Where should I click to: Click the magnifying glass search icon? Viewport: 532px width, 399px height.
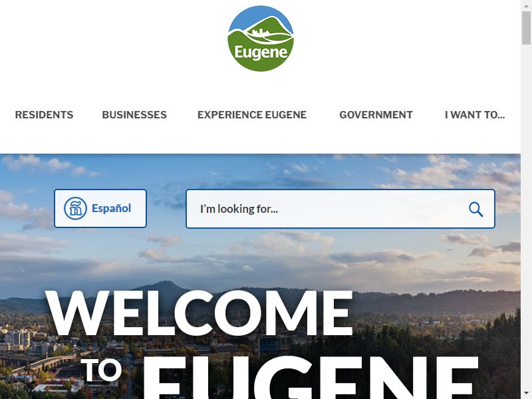475,209
